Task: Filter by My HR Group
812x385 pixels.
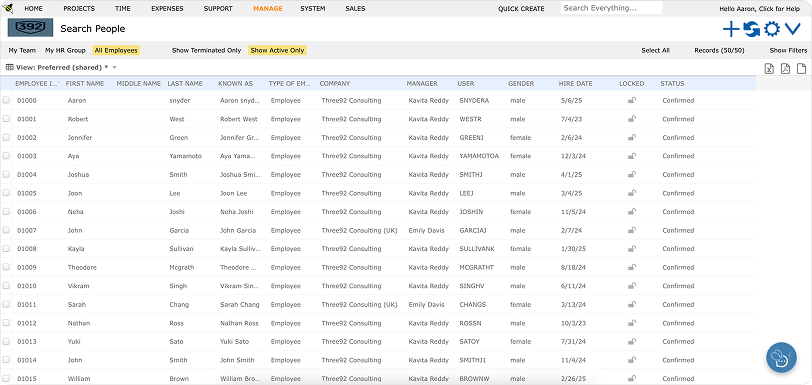Action: point(65,51)
